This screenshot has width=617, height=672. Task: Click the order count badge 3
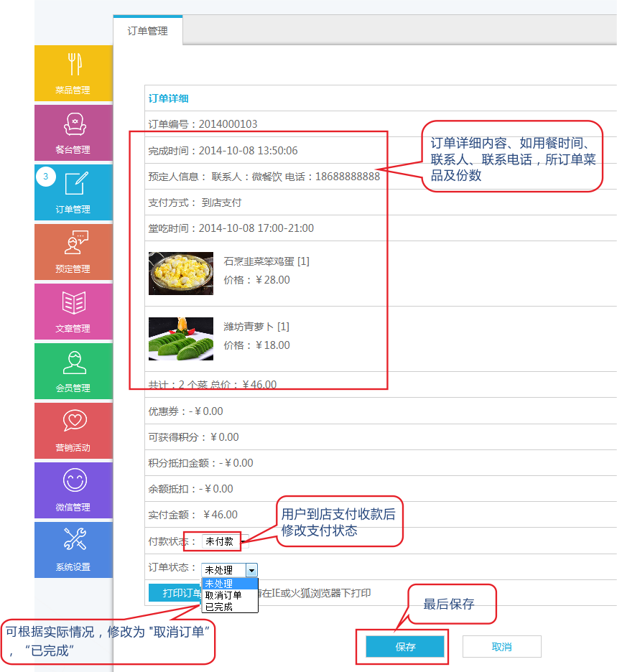click(46, 176)
